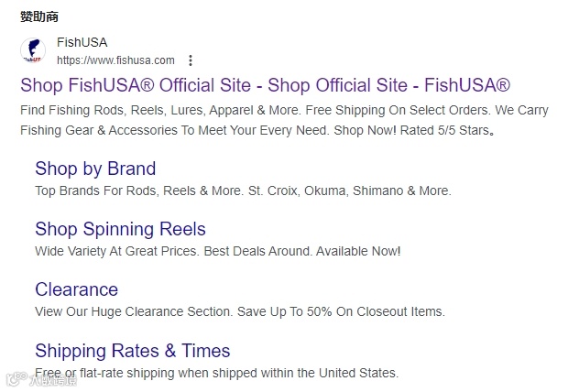This screenshot has height=392, width=579.
Task: Open Shipping Rates & Times link
Action: pyautogui.click(x=132, y=351)
